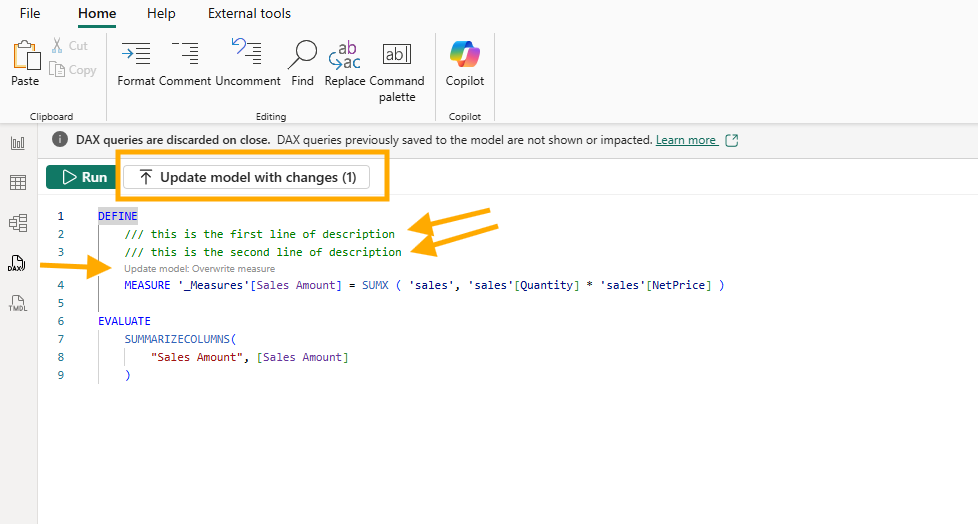This screenshot has width=978, height=524.
Task: Click the MEASURE keyword on line 4
Action: pos(147,285)
